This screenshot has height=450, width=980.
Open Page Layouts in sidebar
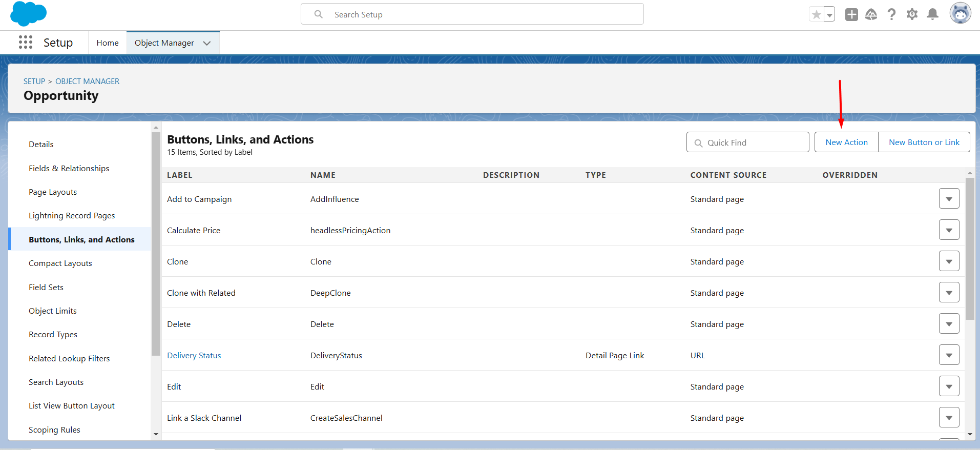click(53, 192)
